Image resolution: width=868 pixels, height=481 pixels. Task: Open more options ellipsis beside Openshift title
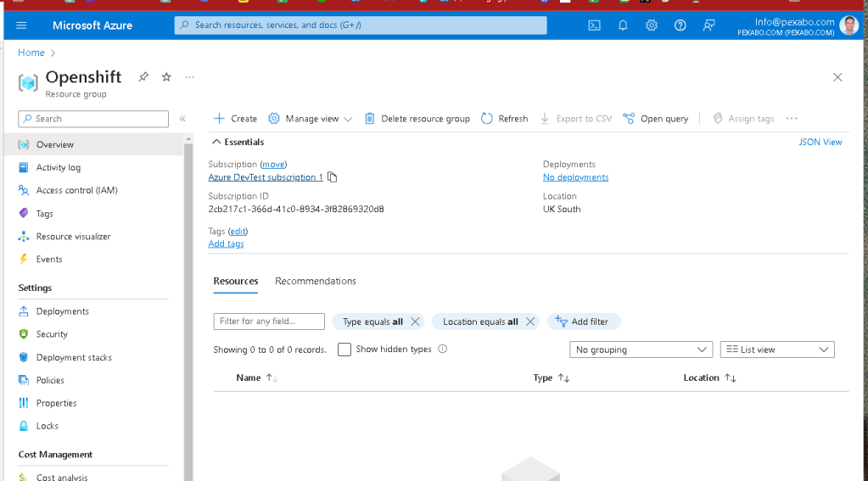coord(190,77)
